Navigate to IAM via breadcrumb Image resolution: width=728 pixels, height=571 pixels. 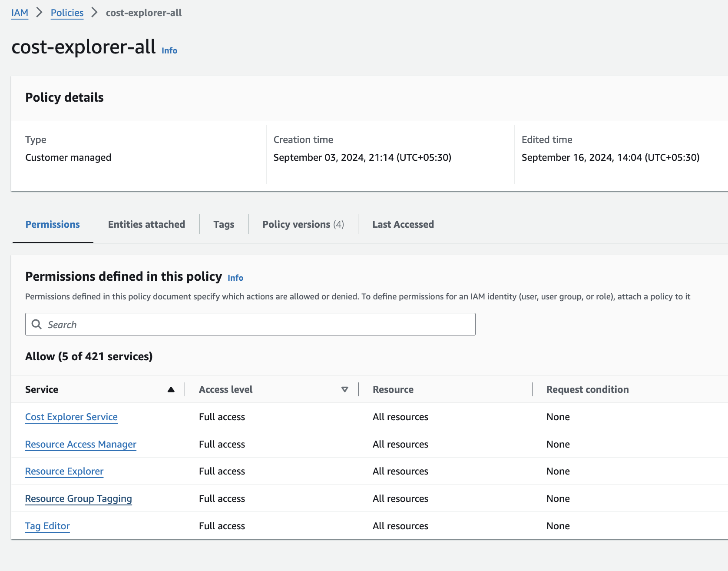pyautogui.click(x=20, y=13)
